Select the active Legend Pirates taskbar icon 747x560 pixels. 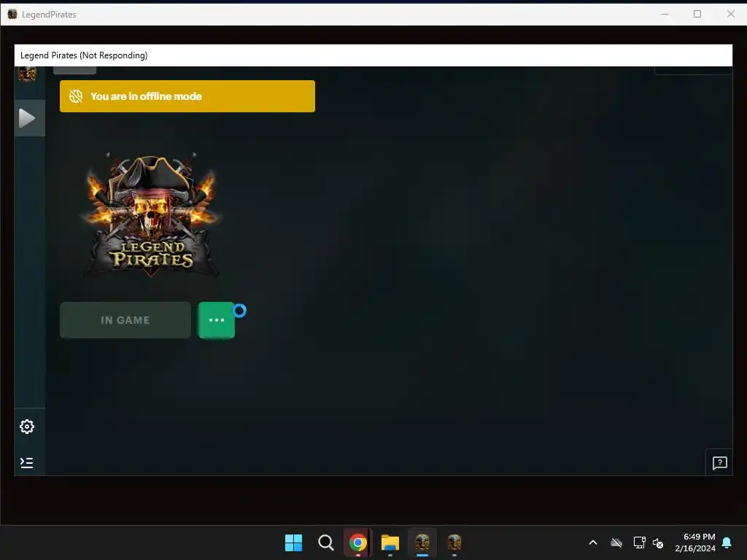(x=422, y=542)
